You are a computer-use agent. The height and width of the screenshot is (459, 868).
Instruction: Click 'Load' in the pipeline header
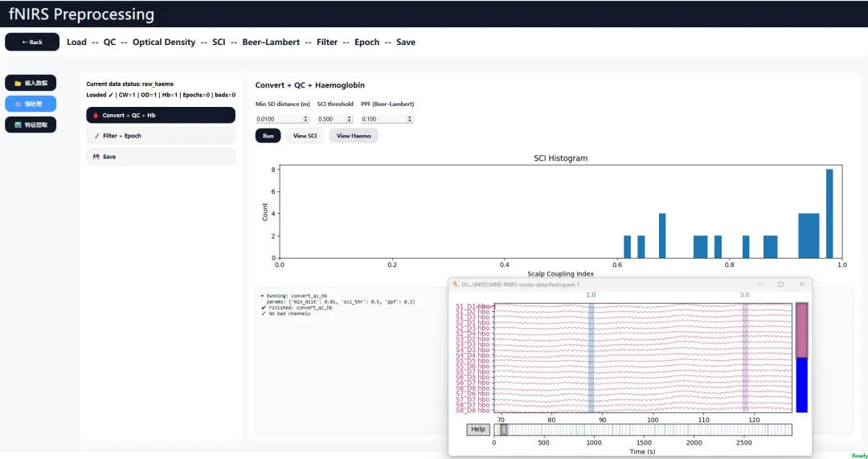76,42
